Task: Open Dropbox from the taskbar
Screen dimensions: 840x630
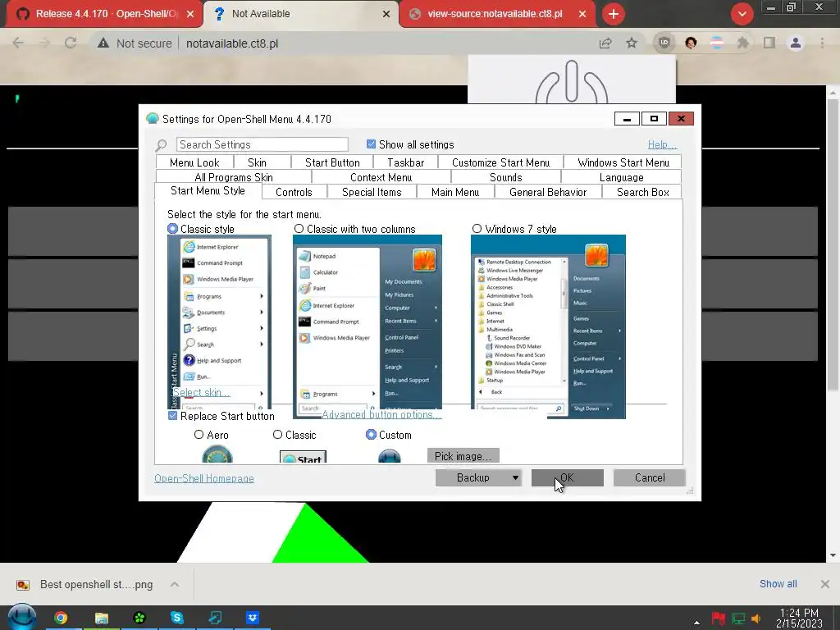Action: pyautogui.click(x=253, y=619)
